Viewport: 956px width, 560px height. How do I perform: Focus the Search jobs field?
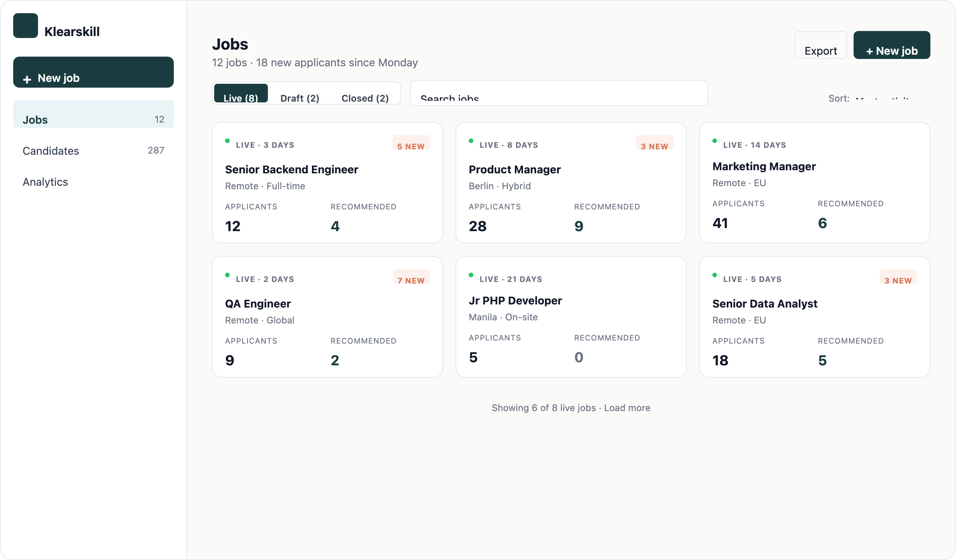[559, 93]
